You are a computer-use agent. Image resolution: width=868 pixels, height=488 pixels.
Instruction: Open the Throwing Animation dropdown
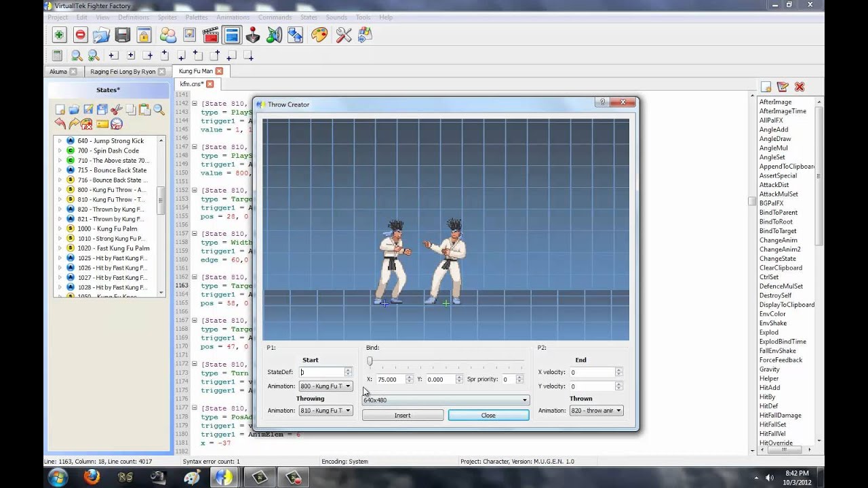pos(325,411)
